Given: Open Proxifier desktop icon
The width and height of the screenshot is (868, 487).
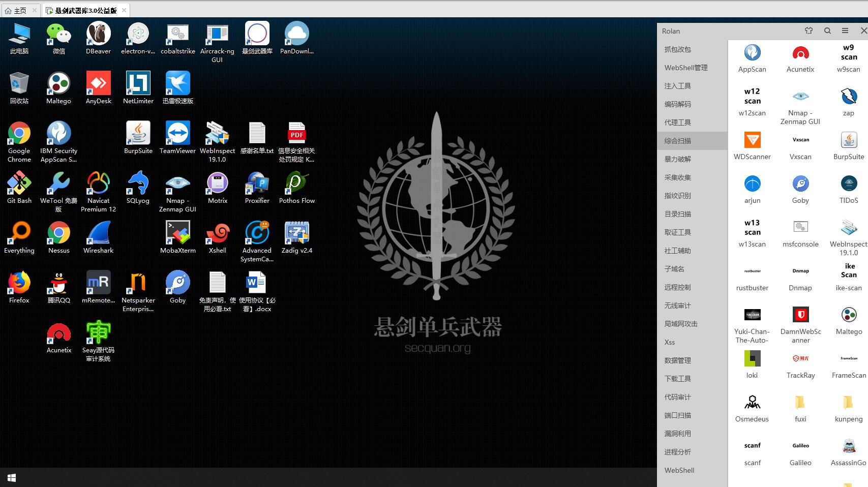Looking at the screenshot, I should (x=257, y=188).
